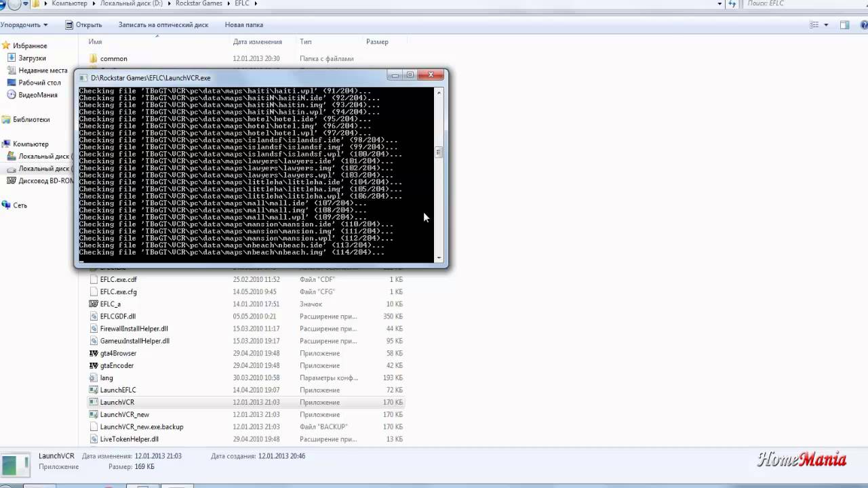The image size is (868, 488).
Task: Open the common folder icon
Action: (x=94, y=59)
